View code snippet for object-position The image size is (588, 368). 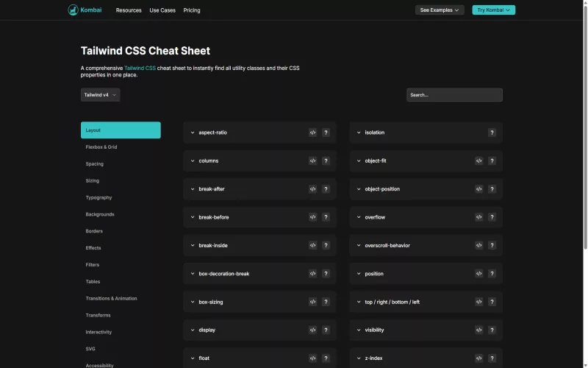(x=479, y=189)
